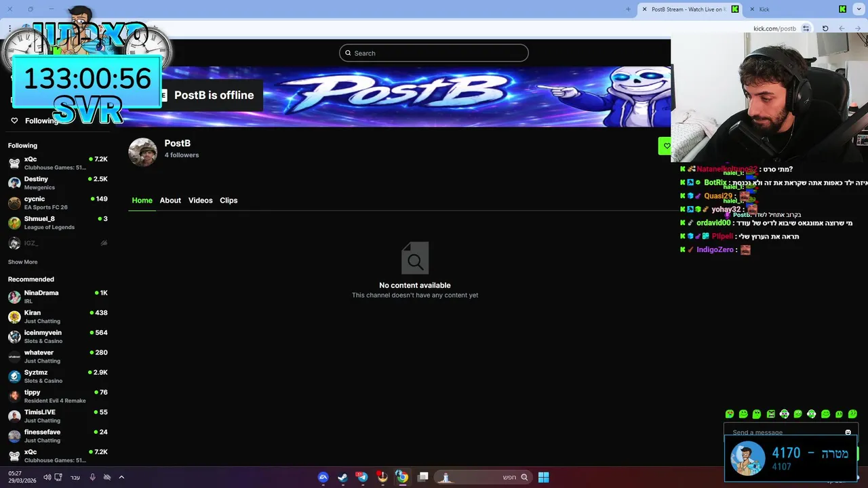
Task: Open Steam from the taskbar
Action: 342,477
